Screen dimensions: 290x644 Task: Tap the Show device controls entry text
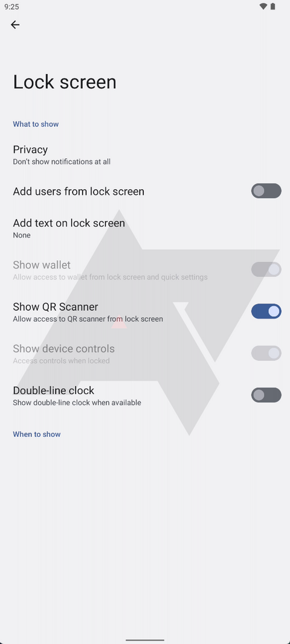click(64, 349)
